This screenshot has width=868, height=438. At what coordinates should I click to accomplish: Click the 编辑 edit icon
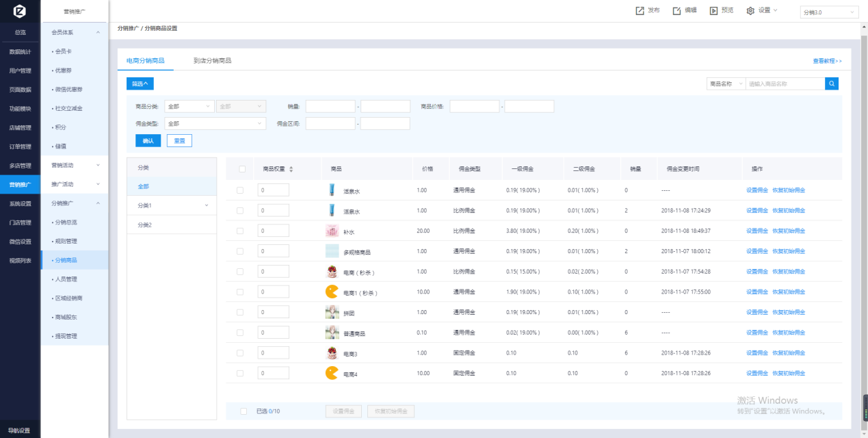point(676,10)
